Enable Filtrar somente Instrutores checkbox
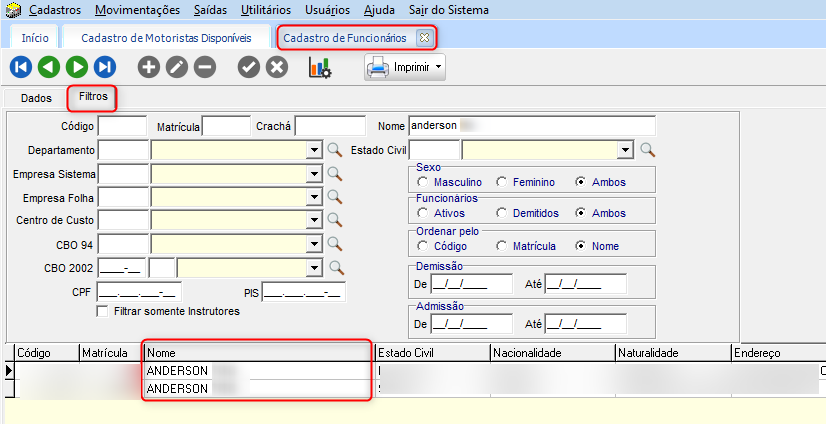This screenshot has height=424, width=826. tap(102, 311)
